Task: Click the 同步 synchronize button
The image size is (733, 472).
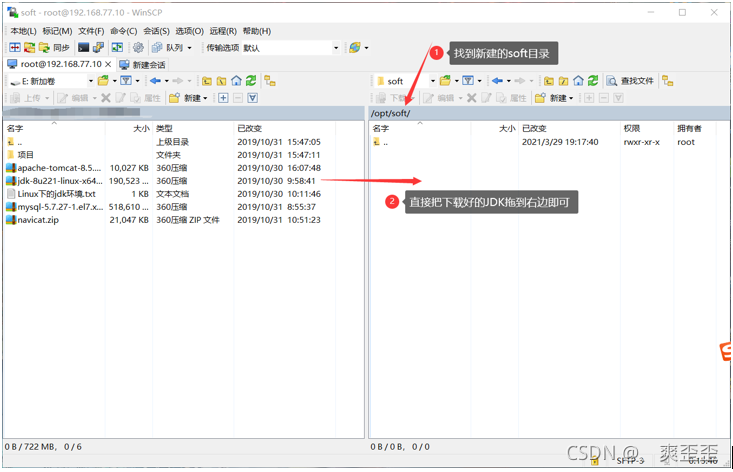Action: (54, 48)
